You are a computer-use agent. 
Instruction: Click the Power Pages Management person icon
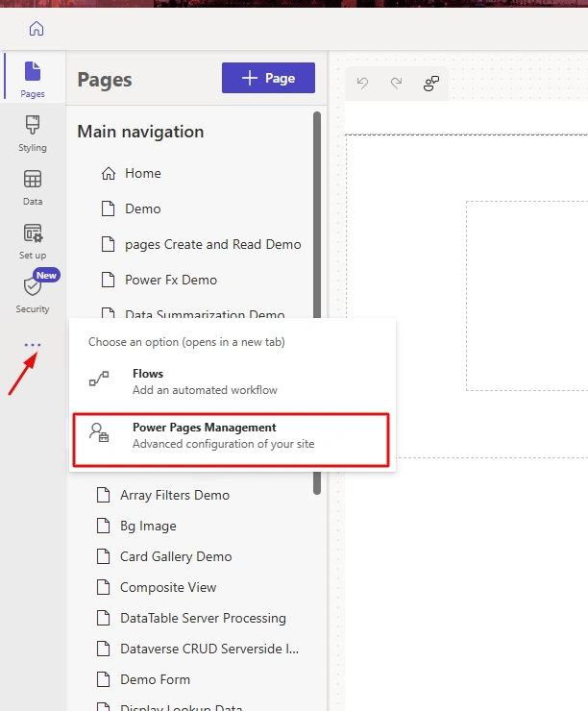(x=99, y=432)
